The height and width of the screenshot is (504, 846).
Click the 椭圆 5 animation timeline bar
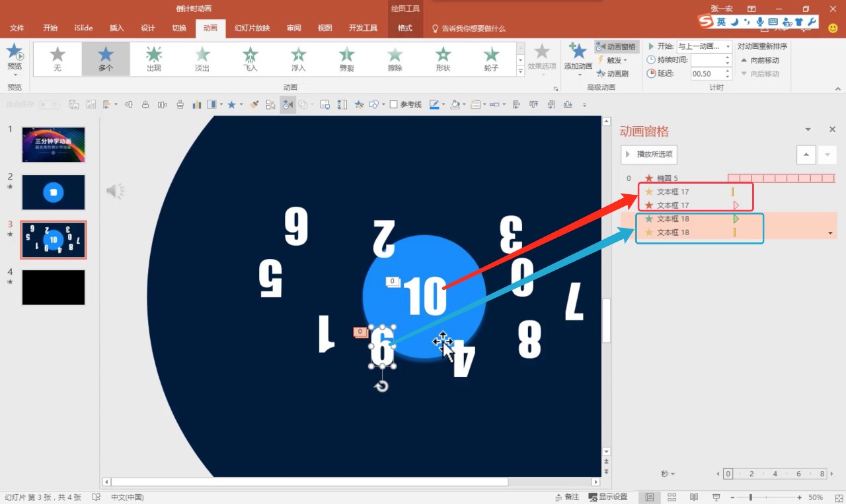coord(781,178)
